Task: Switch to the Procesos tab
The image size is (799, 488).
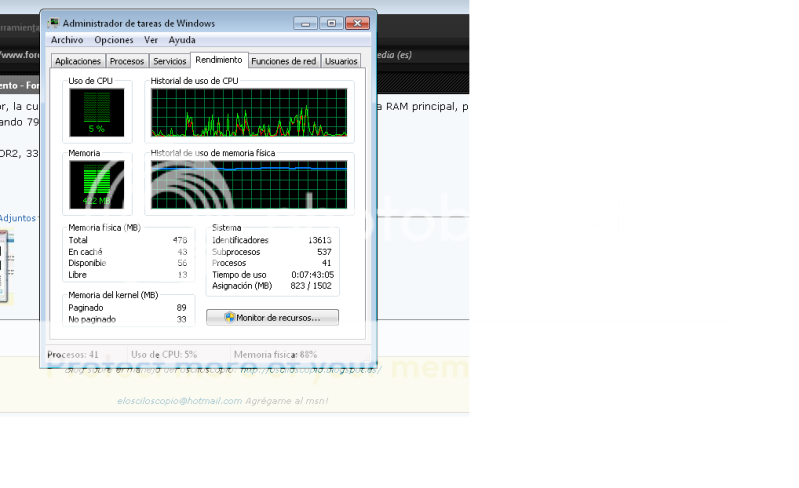Action: [x=127, y=61]
